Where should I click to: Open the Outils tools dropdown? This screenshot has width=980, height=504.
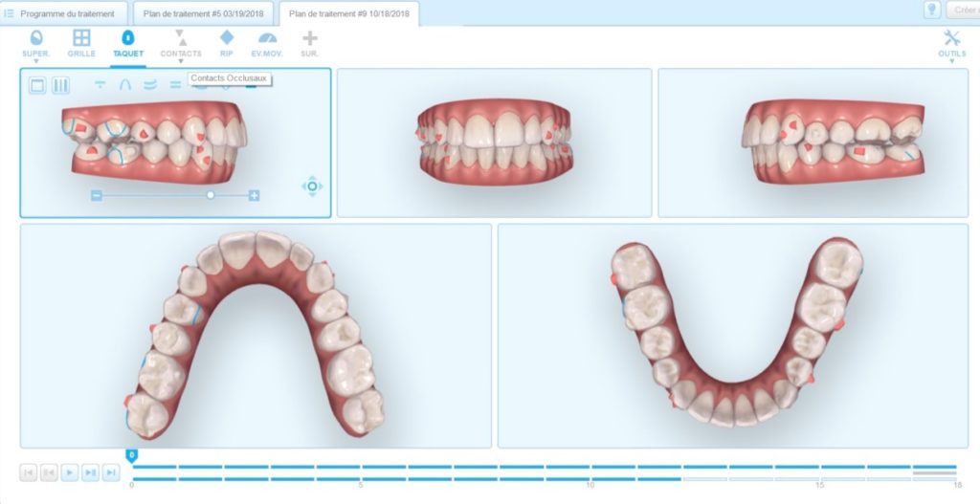pos(951,61)
